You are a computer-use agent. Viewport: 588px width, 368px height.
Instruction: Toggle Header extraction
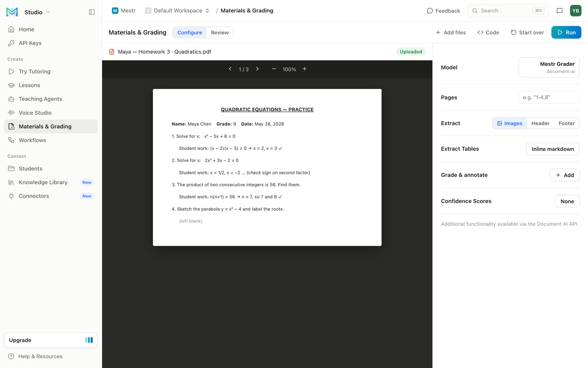click(x=540, y=123)
